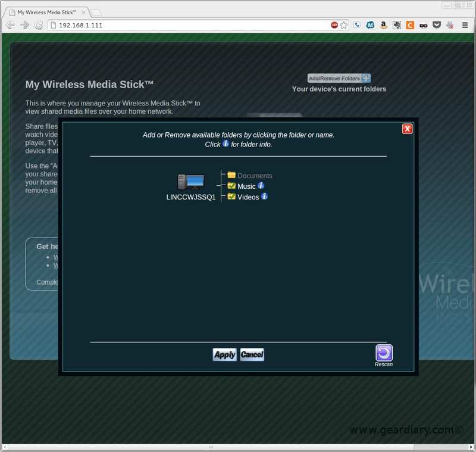The image size is (476, 452).
Task: Click the horizontal scrollbar's right arrow
Action: coord(471,447)
